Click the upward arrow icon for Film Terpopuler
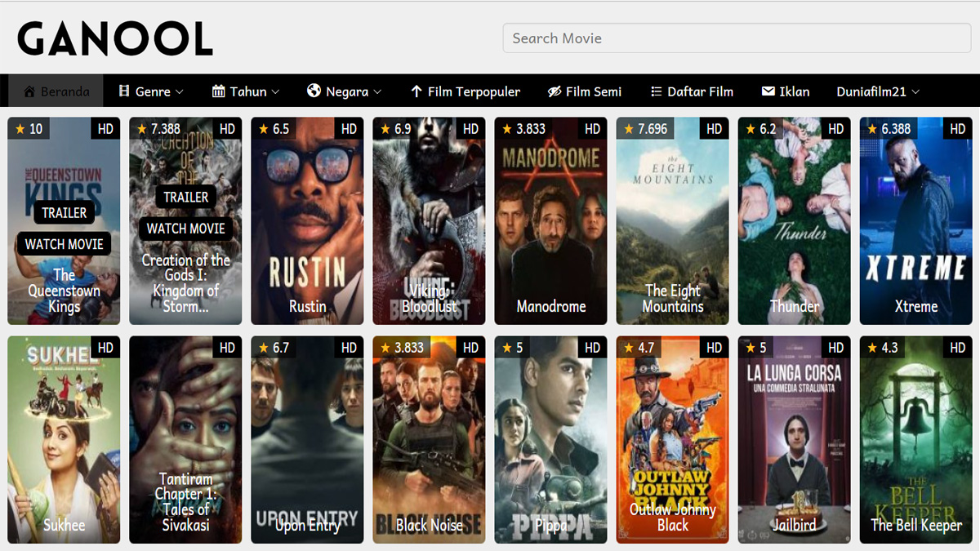The image size is (980, 551). 416,91
